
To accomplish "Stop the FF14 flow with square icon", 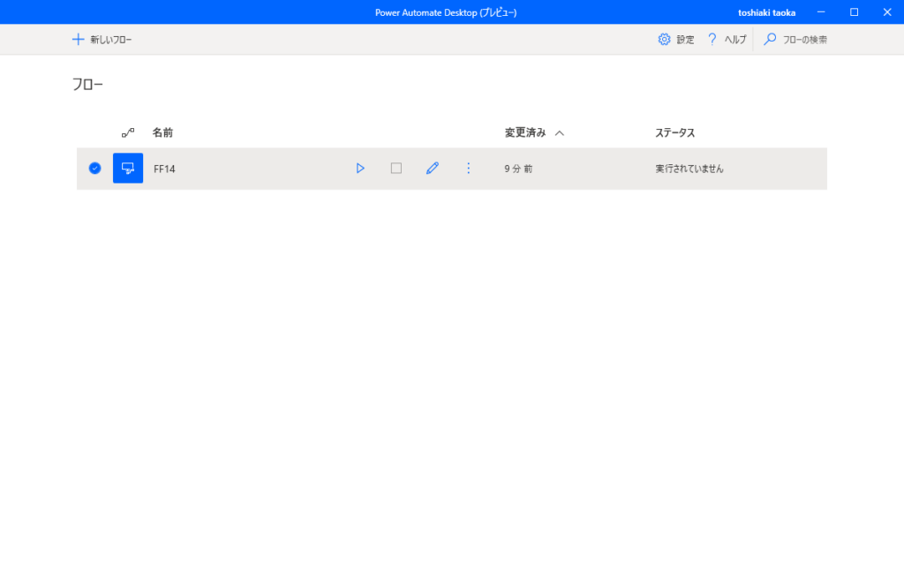I will pyautogui.click(x=396, y=169).
